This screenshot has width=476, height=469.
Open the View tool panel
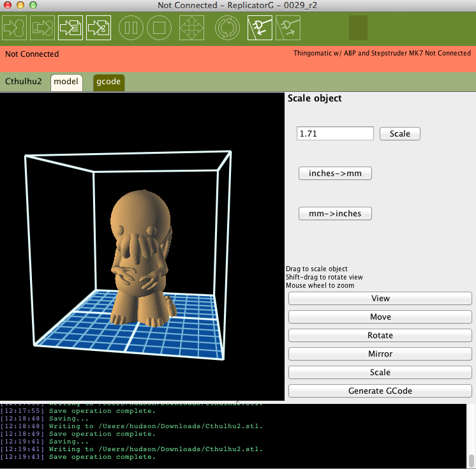(x=380, y=299)
